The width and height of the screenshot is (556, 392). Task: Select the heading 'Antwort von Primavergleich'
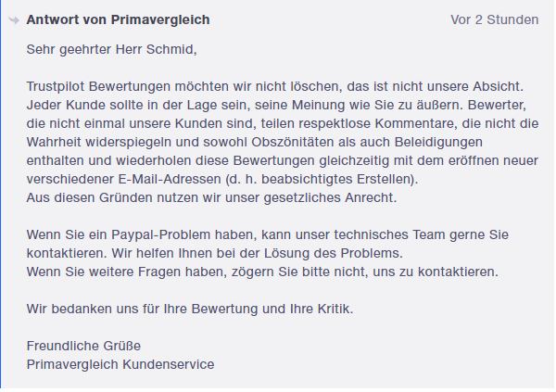(118, 19)
